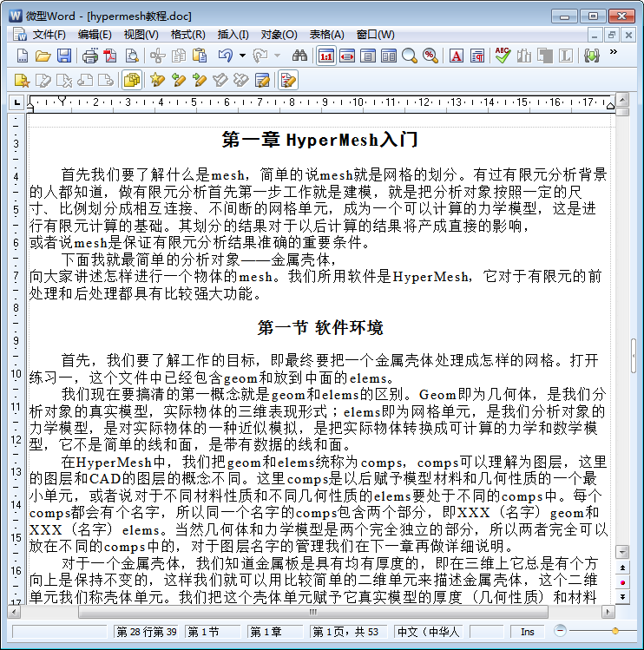This screenshot has width=644, height=650.
Task: Accept change with checkmark pencil icon
Action: (220, 80)
